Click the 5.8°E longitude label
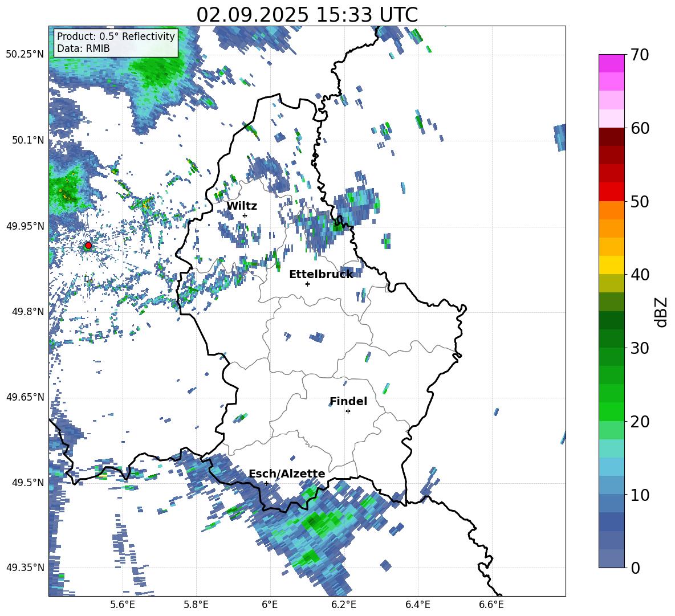Screen dimensions: 675x616 tap(196, 605)
